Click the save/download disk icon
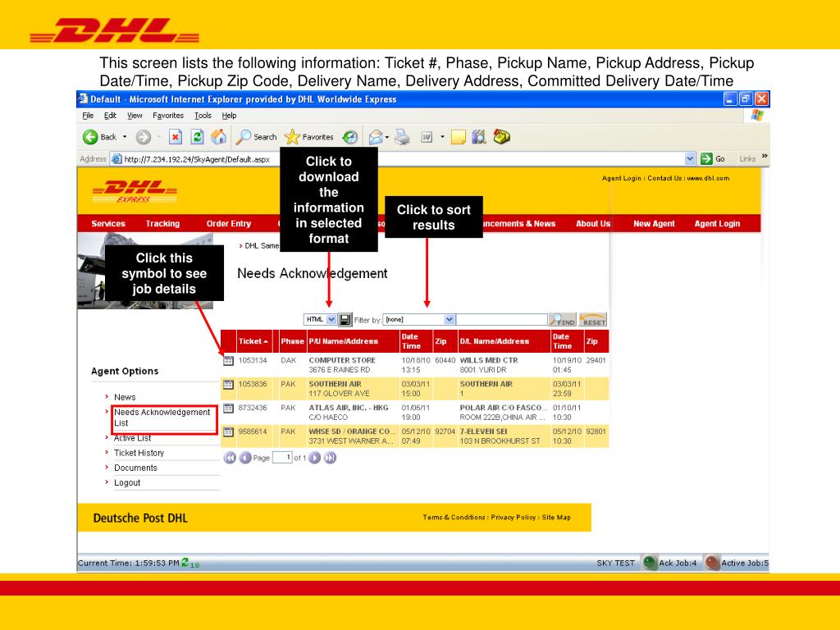840x630 pixels. point(345,320)
